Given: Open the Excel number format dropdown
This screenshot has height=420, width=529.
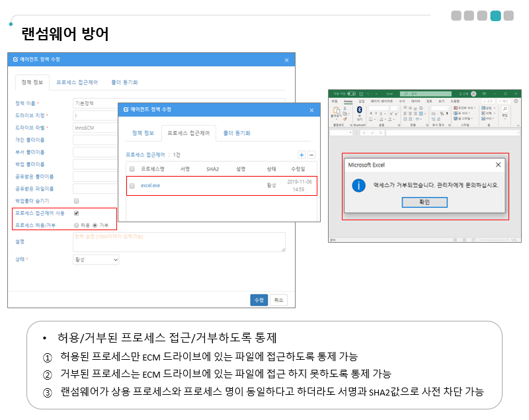Looking at the screenshot, I should click(x=447, y=107).
